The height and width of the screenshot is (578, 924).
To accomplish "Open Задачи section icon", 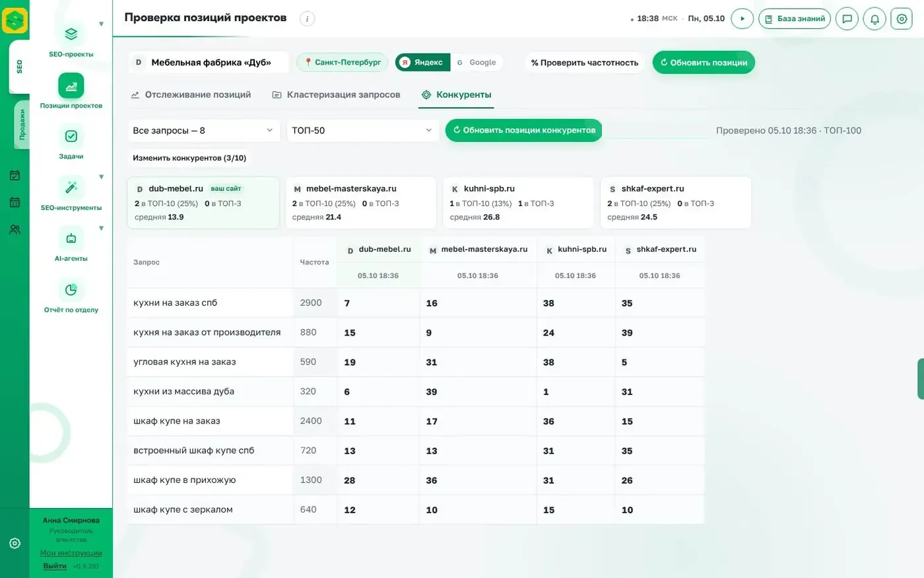I will pos(71,136).
